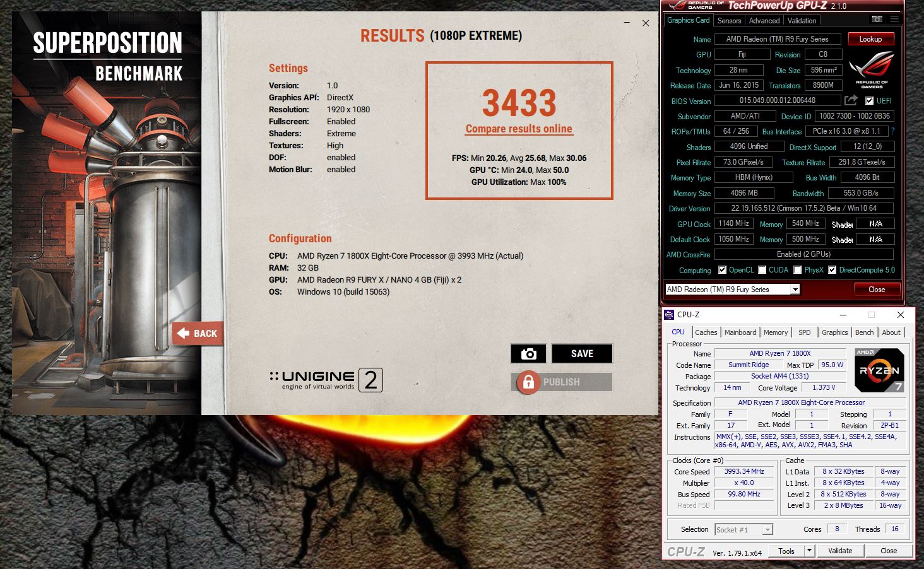Click the GPU Clock 1140 MHz field
Image resolution: width=924 pixels, height=569 pixels.
coord(734,223)
